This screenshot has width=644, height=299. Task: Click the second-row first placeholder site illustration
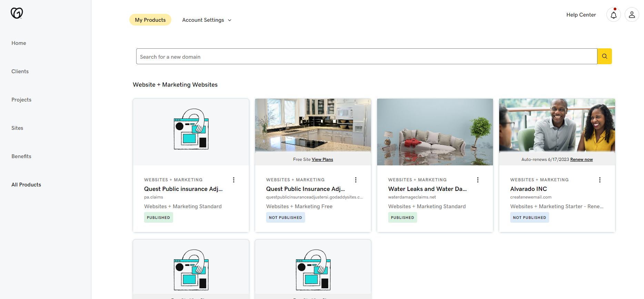[x=191, y=270]
